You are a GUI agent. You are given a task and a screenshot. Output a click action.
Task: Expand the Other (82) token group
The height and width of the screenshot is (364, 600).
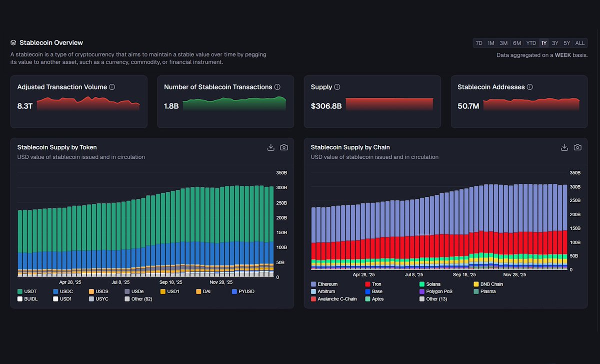138,299
